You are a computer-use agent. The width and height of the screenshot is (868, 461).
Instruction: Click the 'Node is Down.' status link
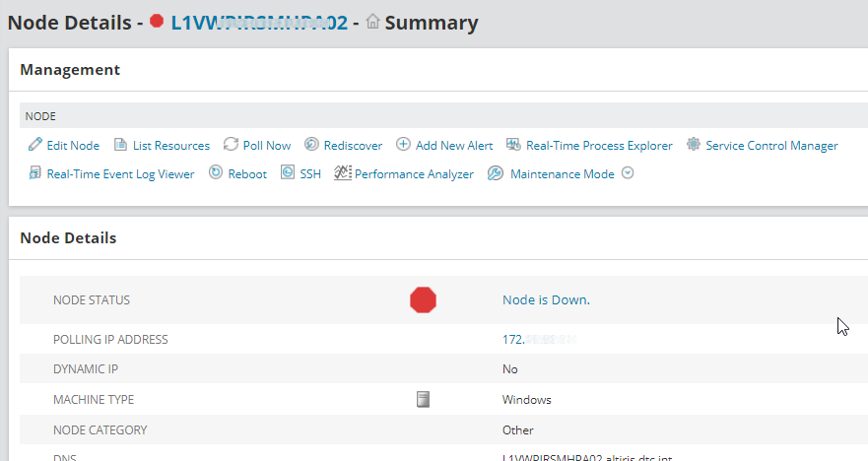pos(547,300)
